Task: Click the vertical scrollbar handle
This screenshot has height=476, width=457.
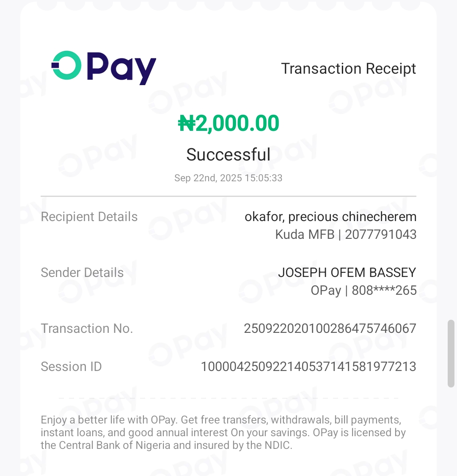Action: (x=451, y=354)
